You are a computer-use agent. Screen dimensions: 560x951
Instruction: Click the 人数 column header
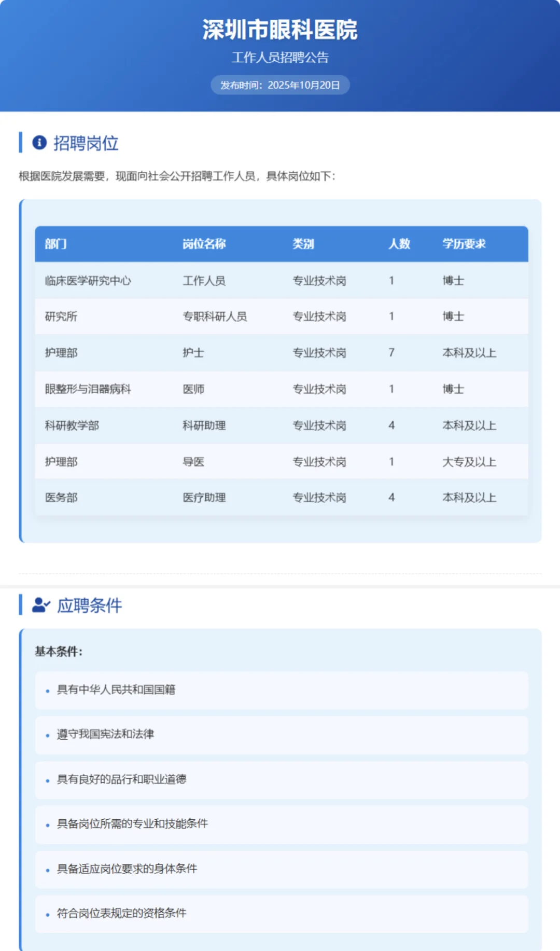tap(400, 244)
